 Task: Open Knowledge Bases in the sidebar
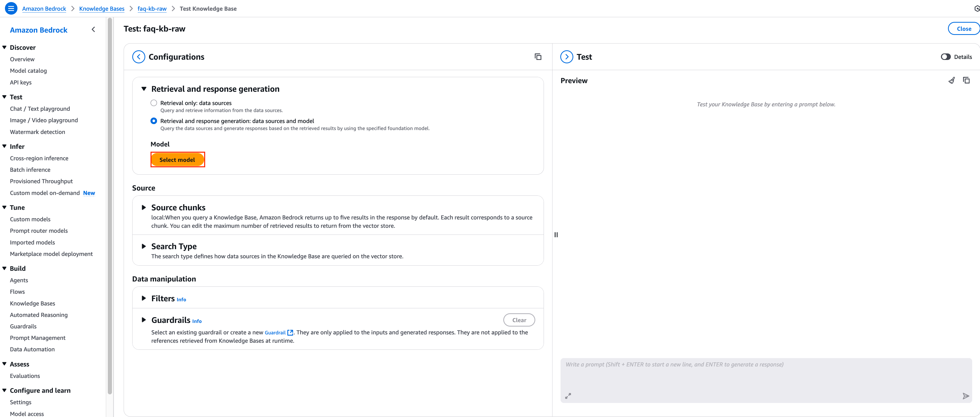tap(32, 303)
